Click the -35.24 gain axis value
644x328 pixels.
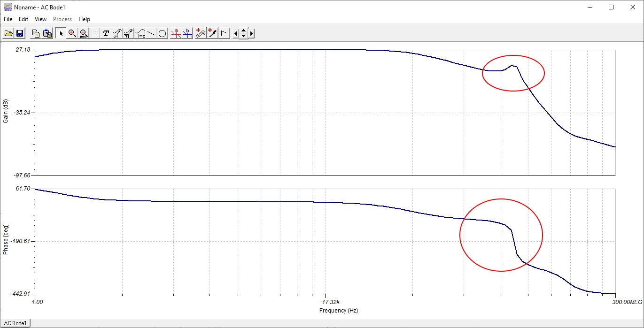click(x=22, y=113)
